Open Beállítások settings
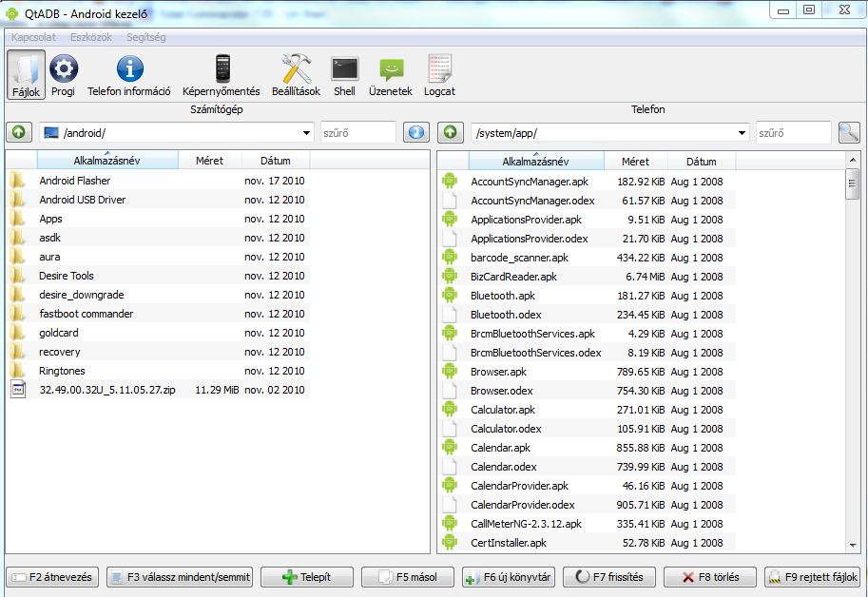Image resolution: width=868 pixels, height=597 pixels. click(x=297, y=75)
